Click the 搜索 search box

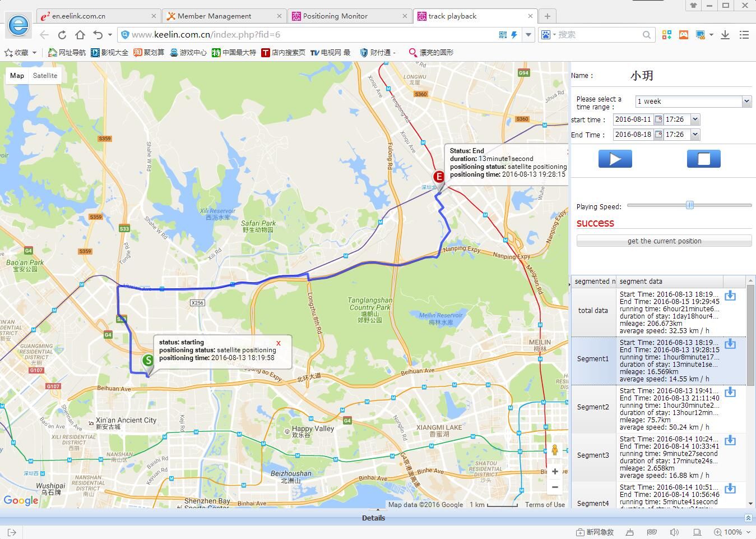[599, 35]
